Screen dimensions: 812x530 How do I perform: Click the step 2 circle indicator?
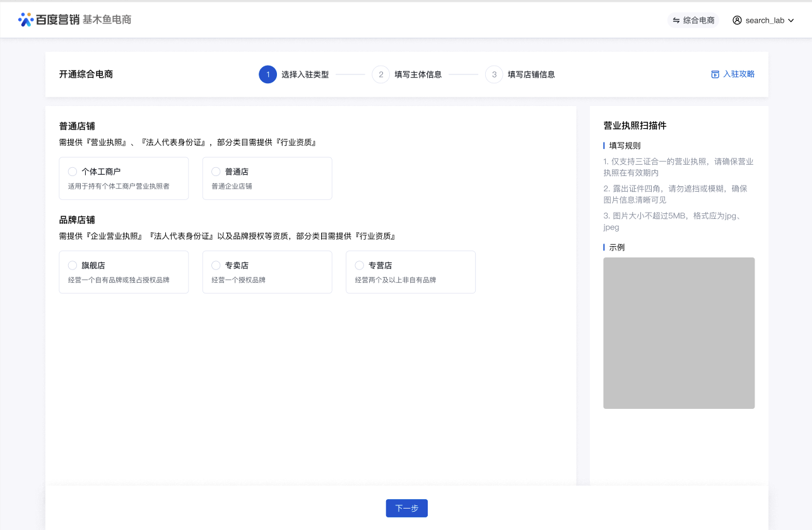pos(380,74)
